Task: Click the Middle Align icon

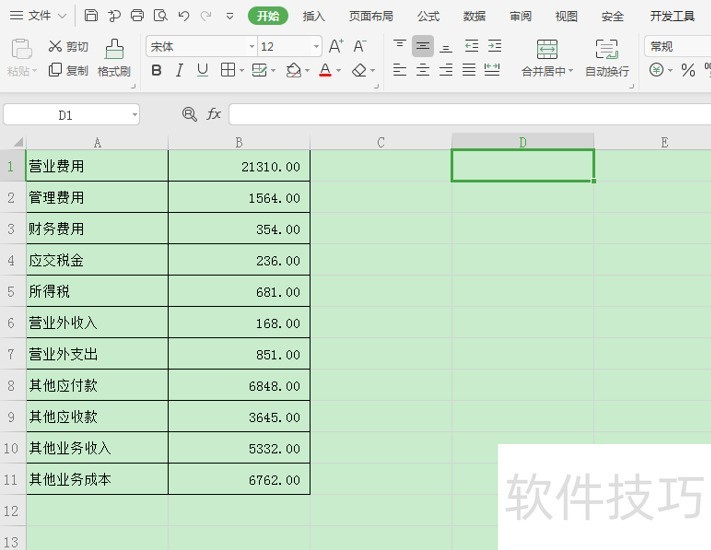Action: point(423,46)
